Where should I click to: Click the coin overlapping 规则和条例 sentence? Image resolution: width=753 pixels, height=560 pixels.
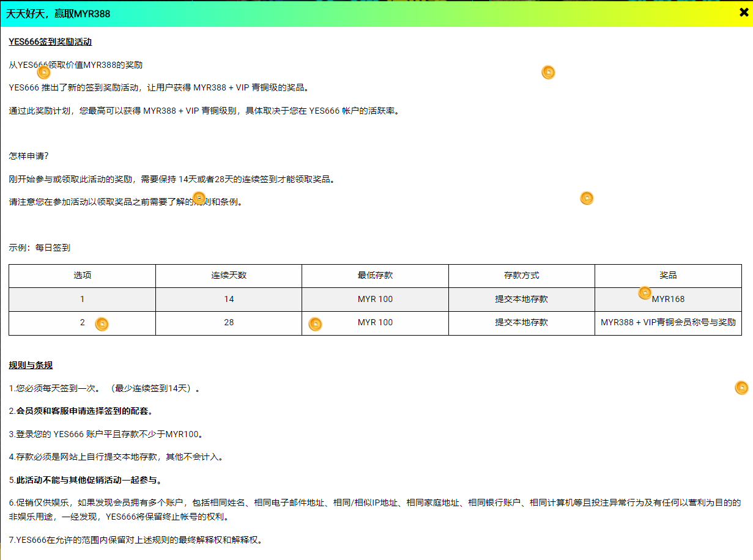pyautogui.click(x=199, y=198)
